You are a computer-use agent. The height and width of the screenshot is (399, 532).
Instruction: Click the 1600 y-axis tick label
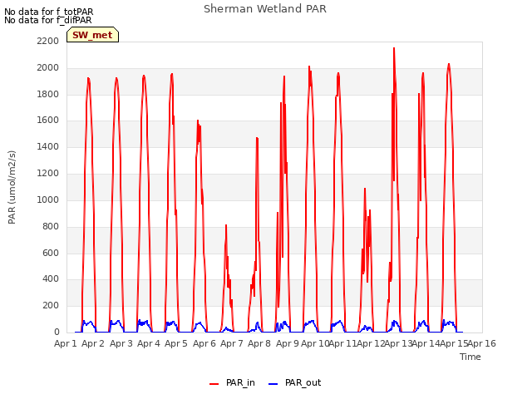pyautogui.click(x=48, y=120)
